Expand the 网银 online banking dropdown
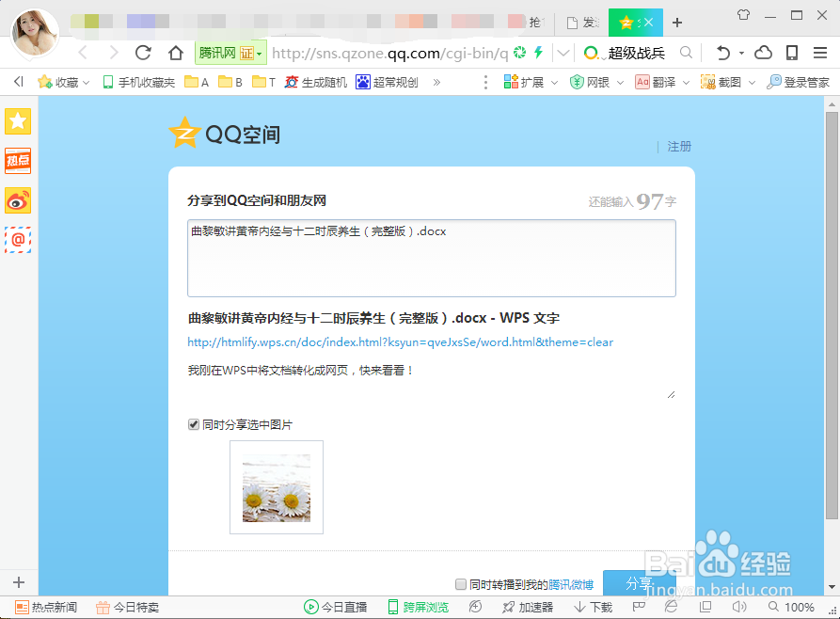Image resolution: width=840 pixels, height=619 pixels. point(620,83)
